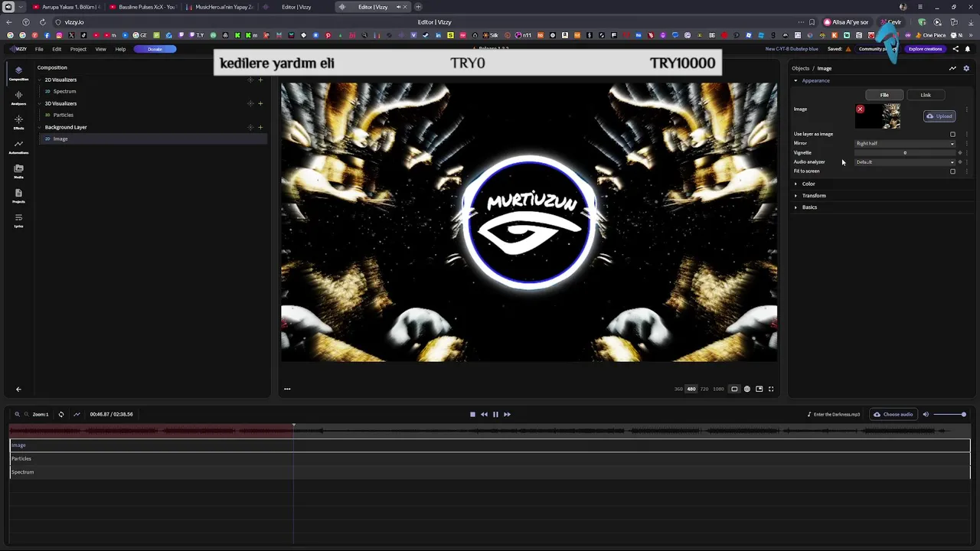Click the Choose audio button
Image resolution: width=980 pixels, height=551 pixels.
point(893,414)
